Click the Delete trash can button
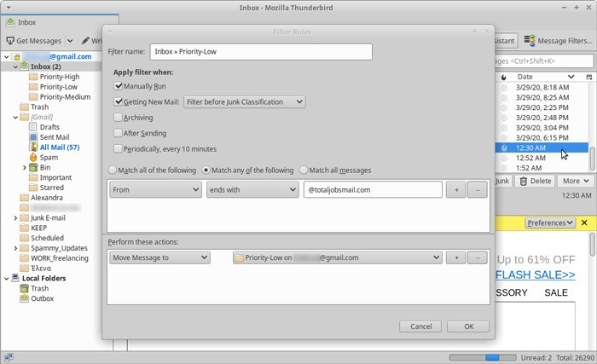The width and height of the screenshot is (597, 364). click(x=536, y=181)
